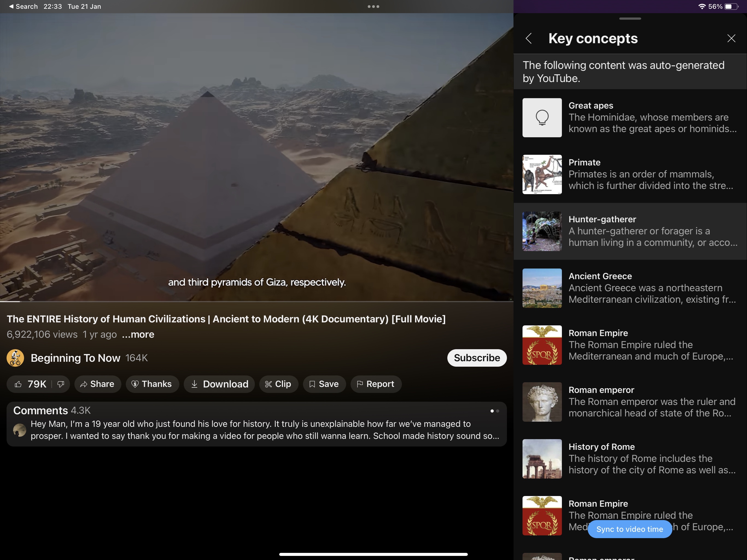Tap Roman emperor bust thumbnail
This screenshot has height=560, width=747.
542,402
